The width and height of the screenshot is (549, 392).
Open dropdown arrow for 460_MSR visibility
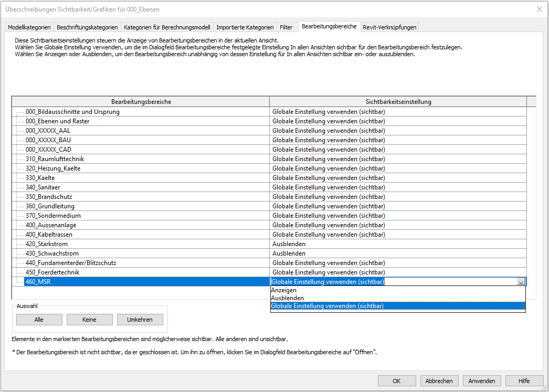tap(521, 282)
